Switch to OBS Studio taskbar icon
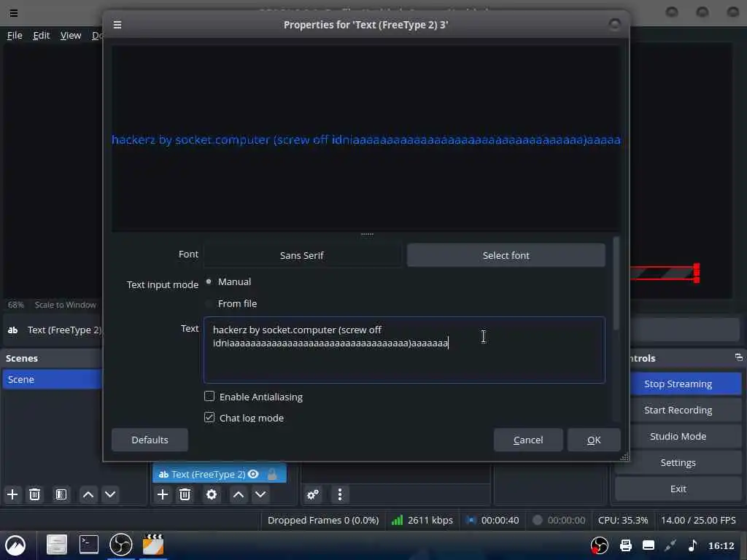This screenshot has width=747, height=560. click(x=120, y=545)
